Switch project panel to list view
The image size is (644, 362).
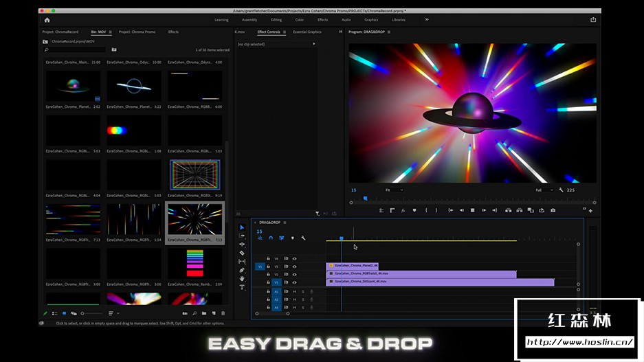[x=54, y=313]
